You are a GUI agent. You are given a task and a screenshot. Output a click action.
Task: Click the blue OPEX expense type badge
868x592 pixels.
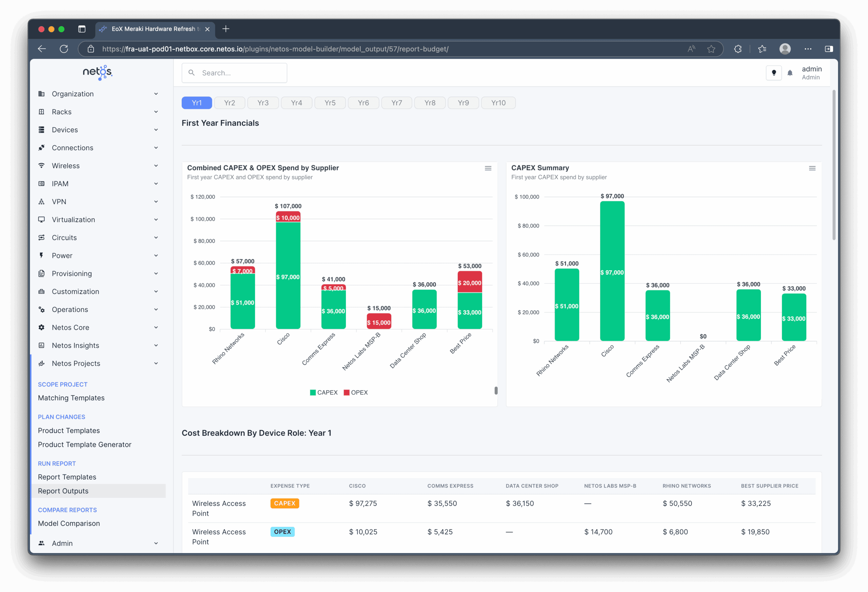pyautogui.click(x=282, y=532)
